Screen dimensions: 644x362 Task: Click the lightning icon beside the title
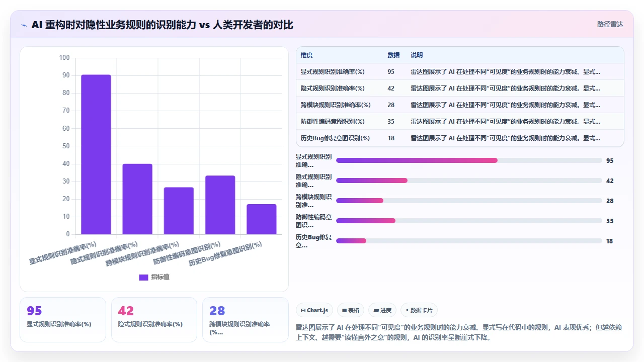[24, 25]
